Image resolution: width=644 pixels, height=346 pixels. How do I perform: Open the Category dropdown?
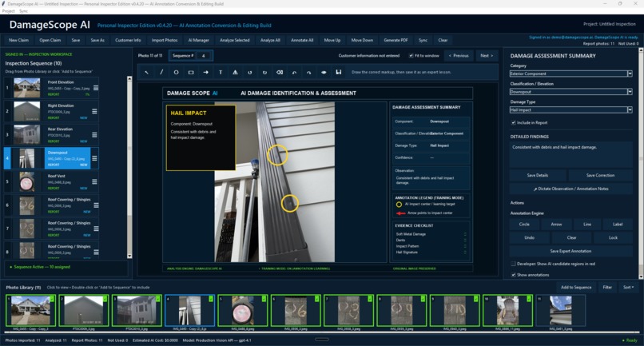tap(630, 74)
